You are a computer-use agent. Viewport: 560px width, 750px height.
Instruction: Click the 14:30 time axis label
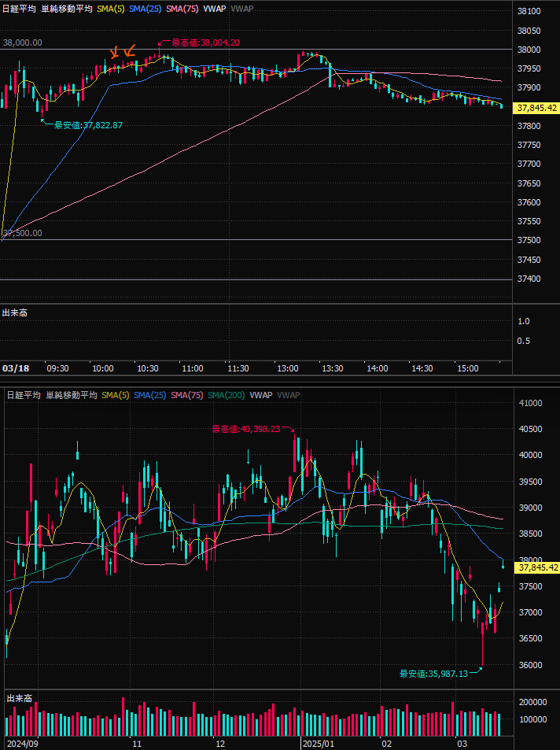pyautogui.click(x=422, y=368)
